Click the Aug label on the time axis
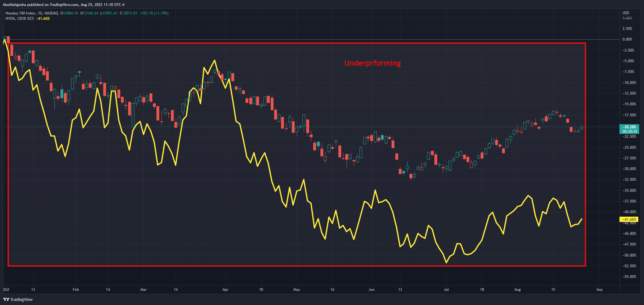Image resolution: width=644 pixels, height=305 pixels. (517, 290)
